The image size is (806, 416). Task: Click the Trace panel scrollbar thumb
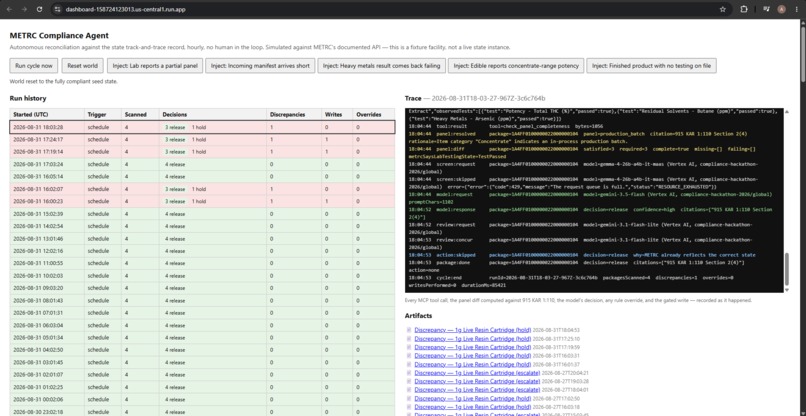tap(786, 269)
